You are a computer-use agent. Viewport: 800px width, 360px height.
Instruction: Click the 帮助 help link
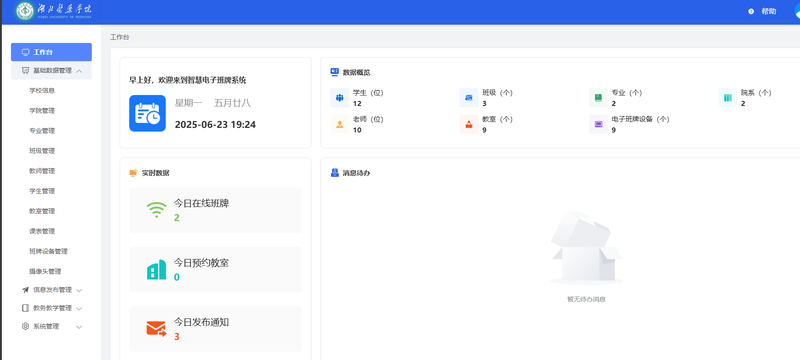(769, 11)
